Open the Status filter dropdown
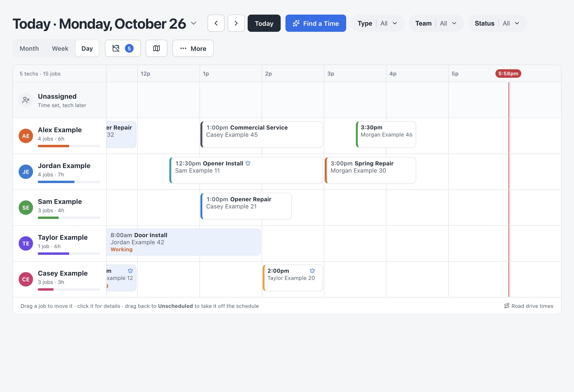 pyautogui.click(x=497, y=23)
